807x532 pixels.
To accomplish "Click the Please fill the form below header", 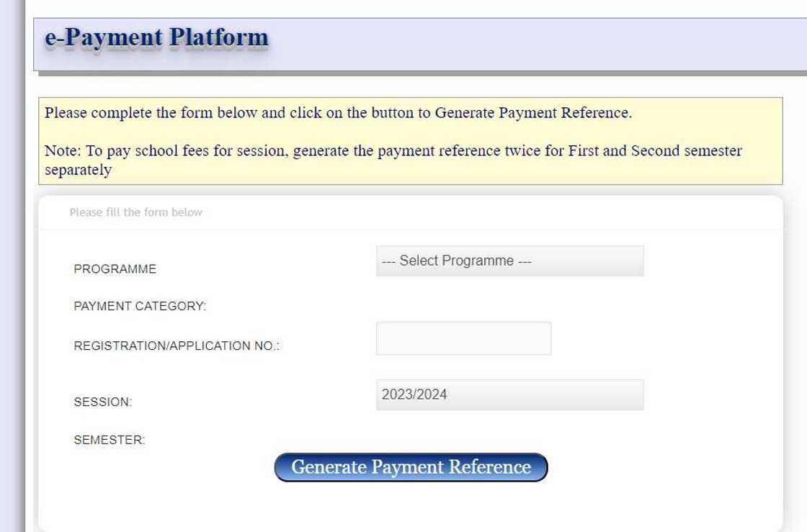I will [137, 212].
